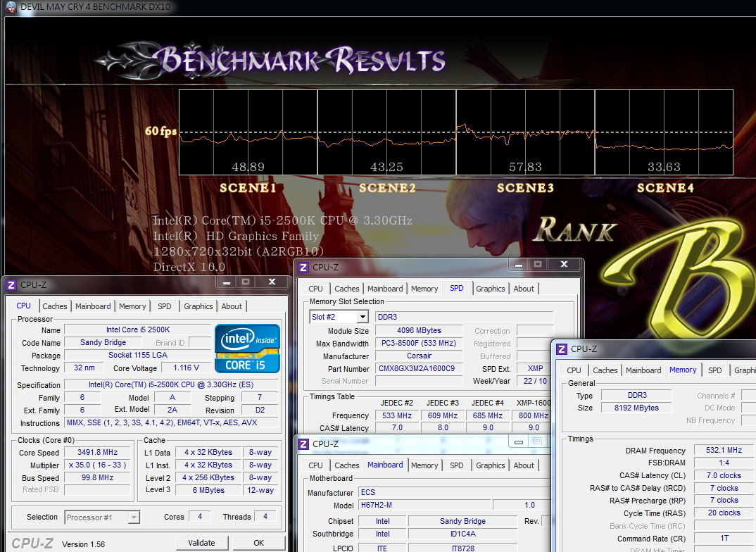Click the Socket 1155 LGA package field

point(138,355)
